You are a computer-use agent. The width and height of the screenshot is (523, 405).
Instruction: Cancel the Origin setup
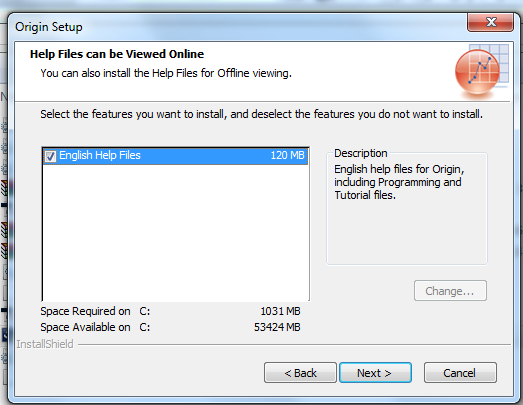[x=460, y=373]
